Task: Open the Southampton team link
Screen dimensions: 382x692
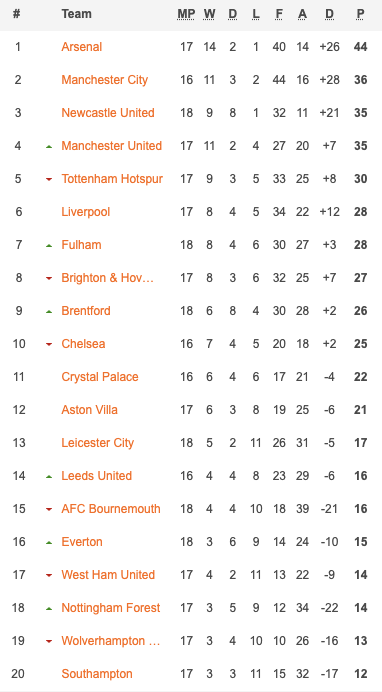Action: tap(97, 674)
